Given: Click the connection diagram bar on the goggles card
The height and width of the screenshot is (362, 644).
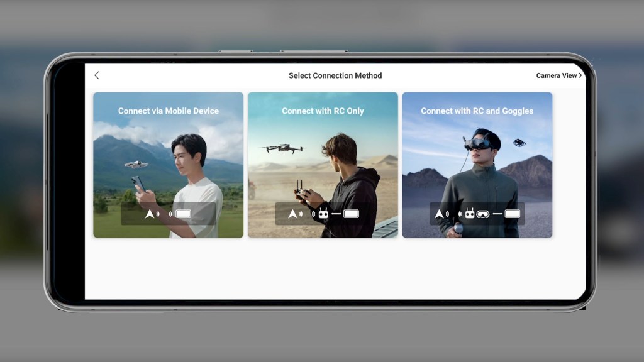Looking at the screenshot, I should 478,214.
